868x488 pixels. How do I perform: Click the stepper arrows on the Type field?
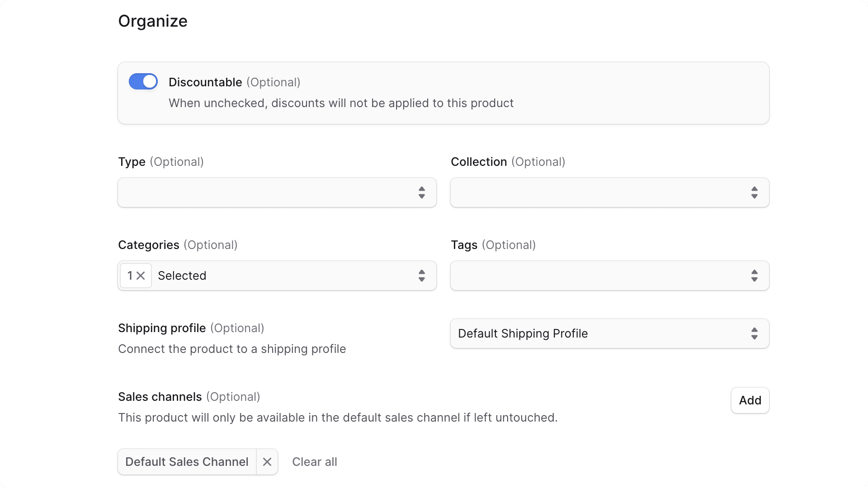[422, 192]
